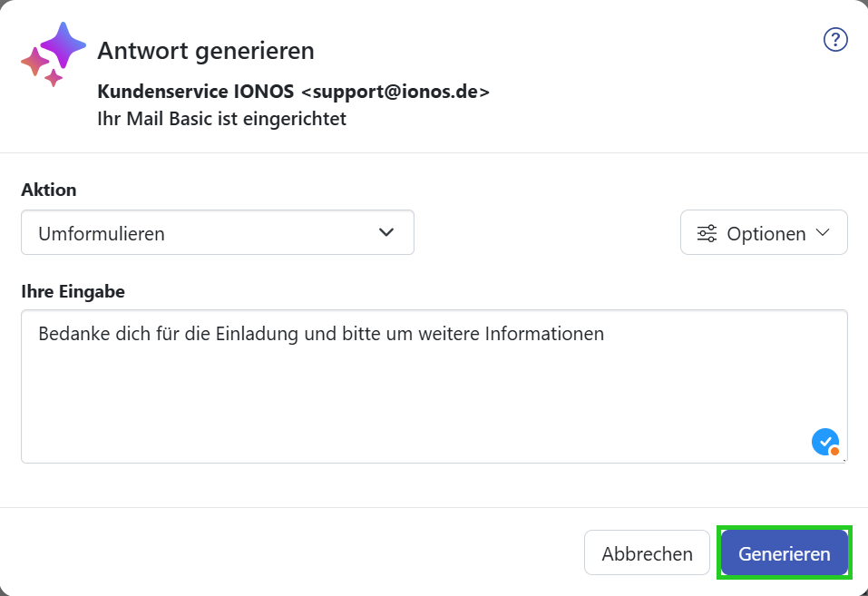Click the Optionen label text
This screenshot has height=596, width=868.
tap(766, 234)
